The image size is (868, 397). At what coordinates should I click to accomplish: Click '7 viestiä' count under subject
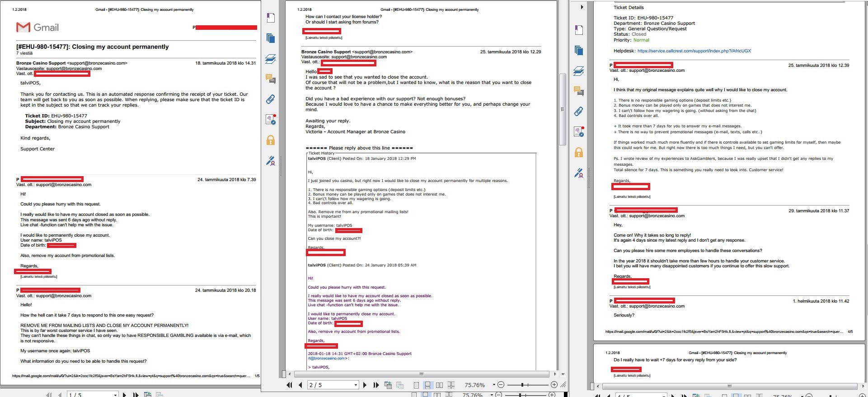tap(24, 53)
